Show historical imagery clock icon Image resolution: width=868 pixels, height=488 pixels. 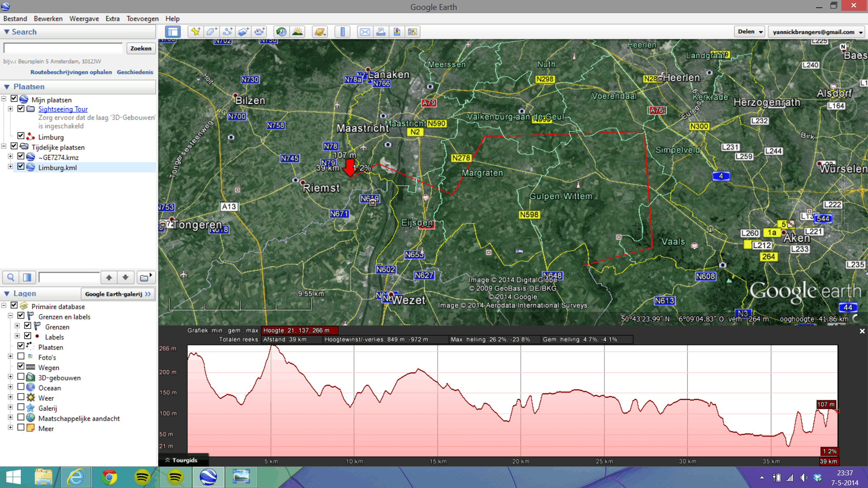click(x=281, y=32)
